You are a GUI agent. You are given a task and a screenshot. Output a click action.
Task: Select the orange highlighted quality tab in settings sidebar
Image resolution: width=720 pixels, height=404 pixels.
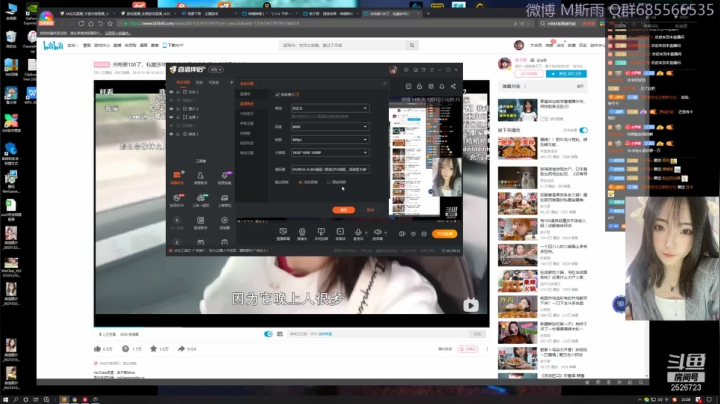tap(247, 104)
